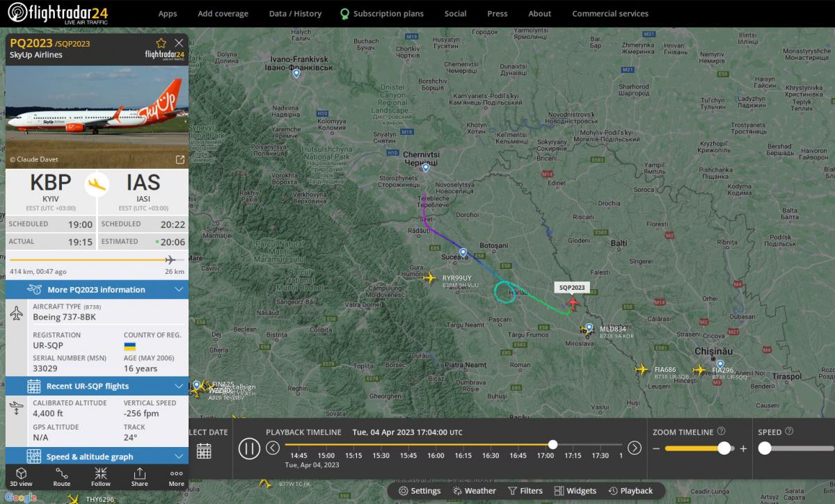Toggle Follow aircraft mode
835x504 pixels.
tap(101, 477)
